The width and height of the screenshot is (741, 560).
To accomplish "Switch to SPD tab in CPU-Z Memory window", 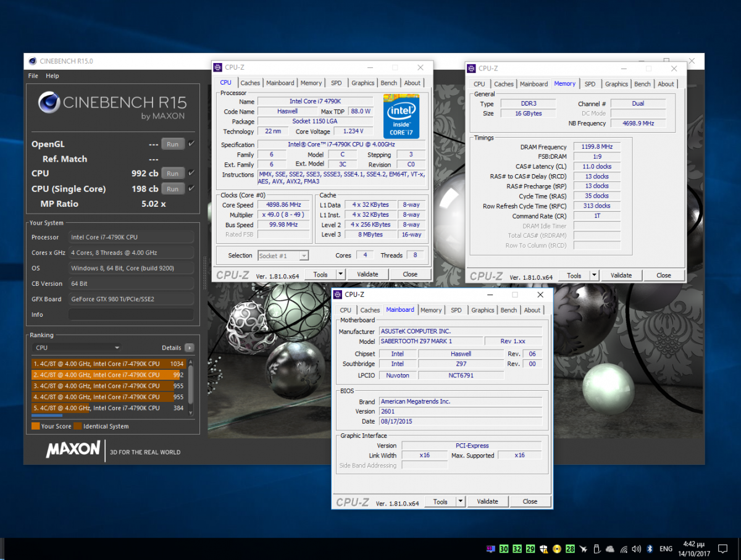I will click(x=590, y=84).
